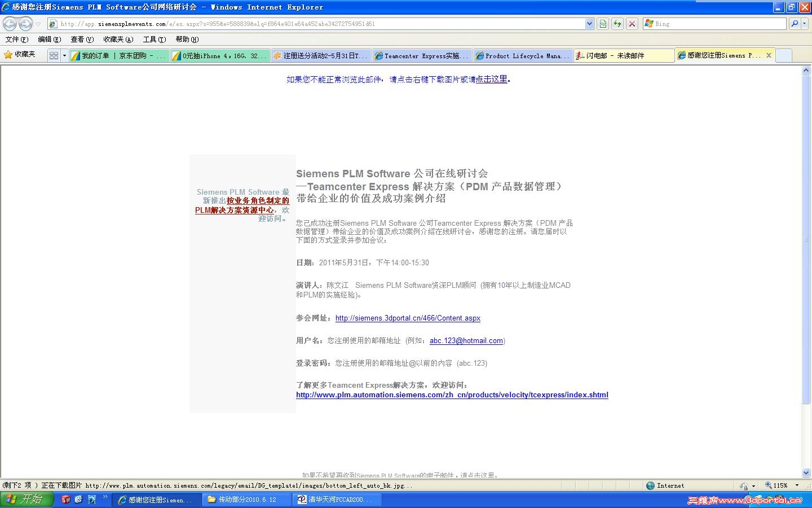The width and height of the screenshot is (812, 508).
Task: Click the Internet Explorer quick launch icon
Action: 79,500
